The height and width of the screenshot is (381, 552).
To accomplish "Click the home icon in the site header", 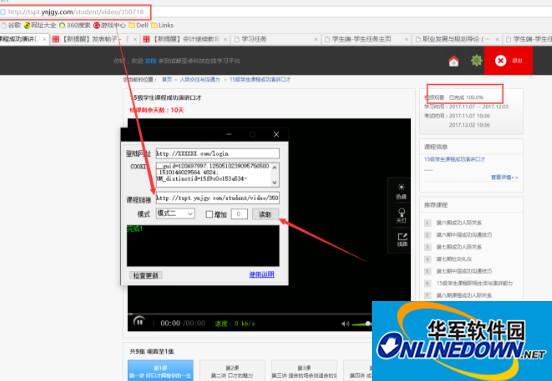I will 453,61.
